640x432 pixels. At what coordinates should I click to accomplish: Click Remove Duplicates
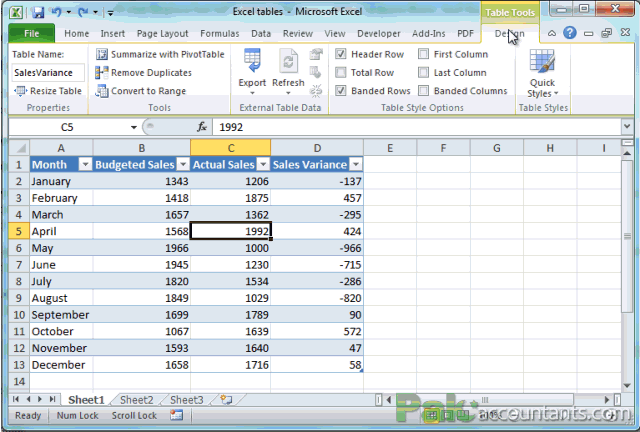pos(144,73)
